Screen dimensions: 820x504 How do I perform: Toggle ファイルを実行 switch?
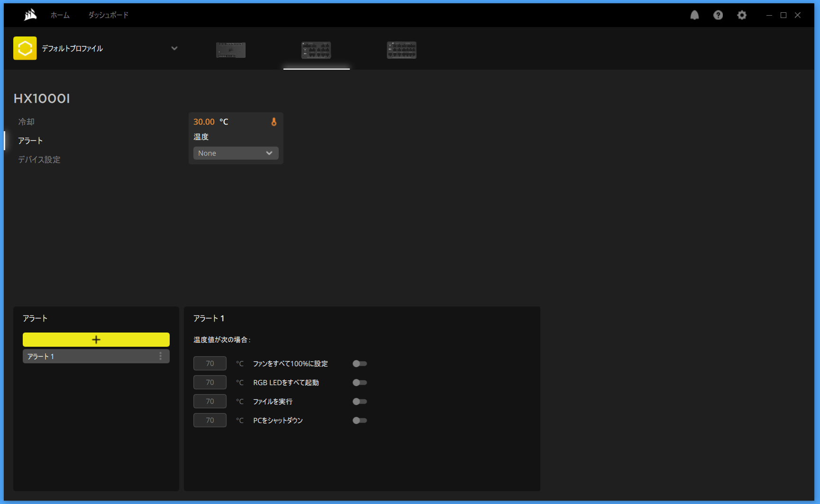point(360,401)
